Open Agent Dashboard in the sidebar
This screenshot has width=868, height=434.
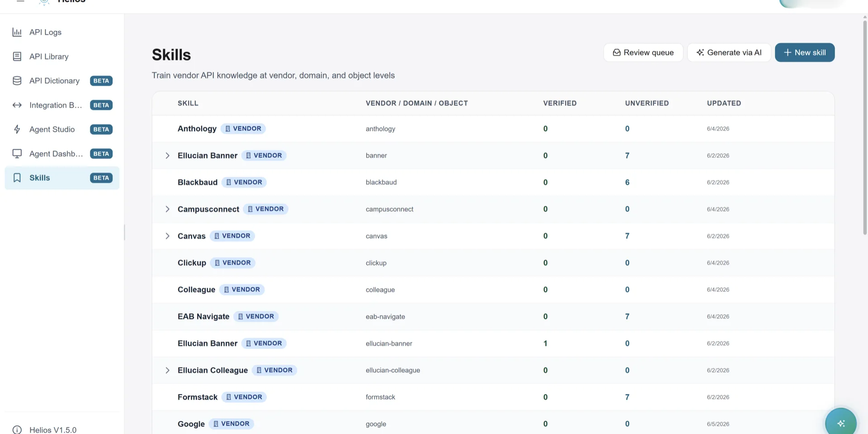(x=62, y=154)
